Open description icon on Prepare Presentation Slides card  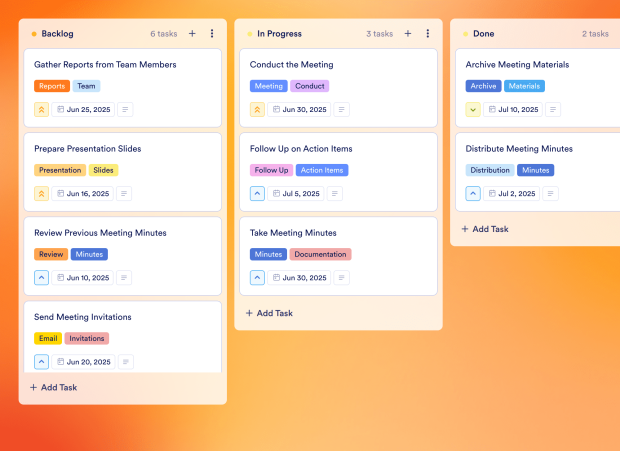(x=124, y=194)
